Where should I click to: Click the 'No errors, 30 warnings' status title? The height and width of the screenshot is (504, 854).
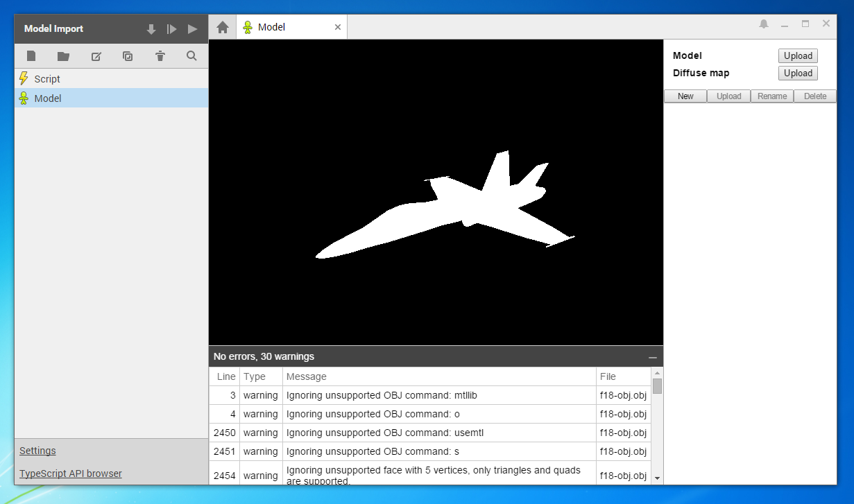(x=264, y=356)
